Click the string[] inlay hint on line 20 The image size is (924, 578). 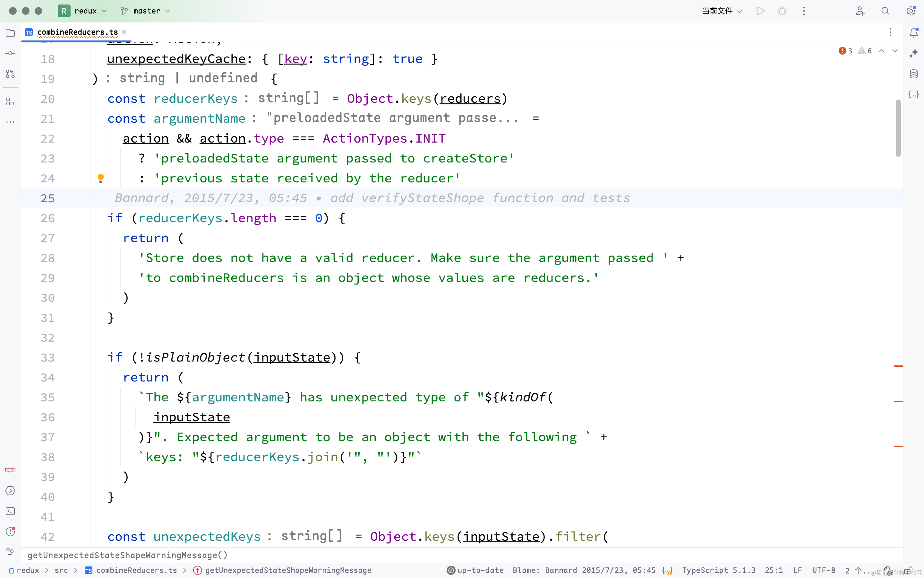289,98
